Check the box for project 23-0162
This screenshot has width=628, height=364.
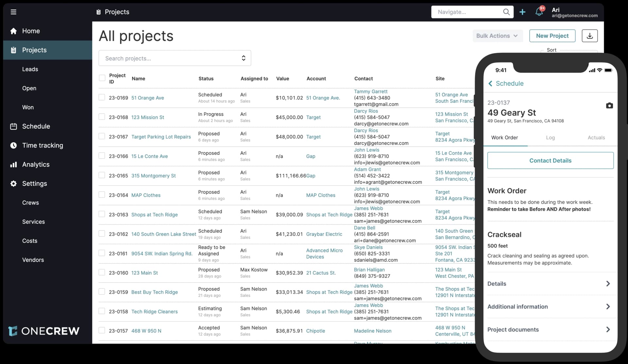(102, 234)
